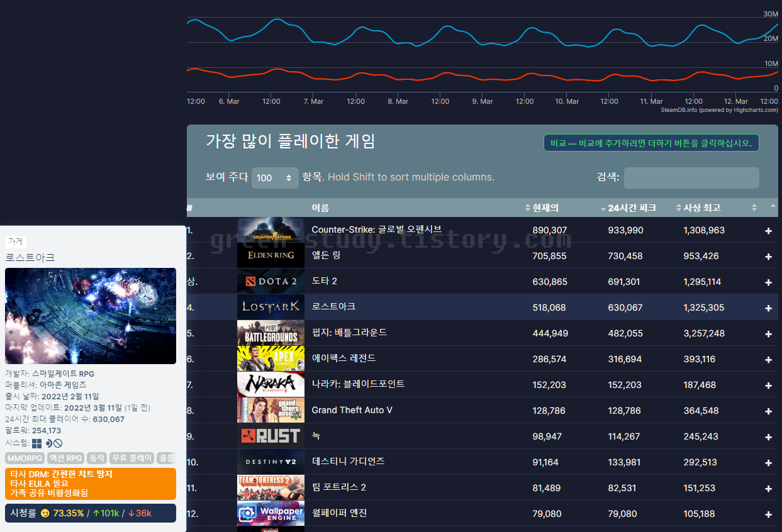Click plus icon on 에이펙스 레전드 row

(x=768, y=360)
